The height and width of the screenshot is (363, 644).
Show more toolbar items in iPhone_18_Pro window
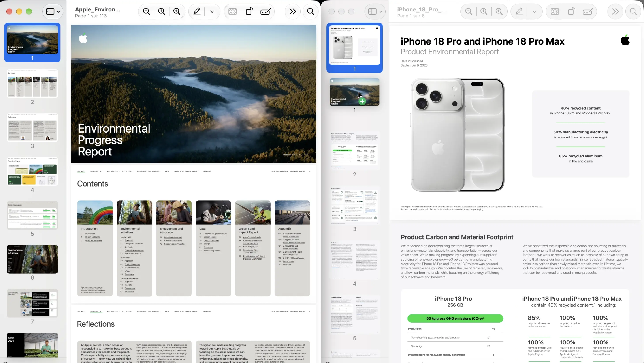[x=615, y=11]
